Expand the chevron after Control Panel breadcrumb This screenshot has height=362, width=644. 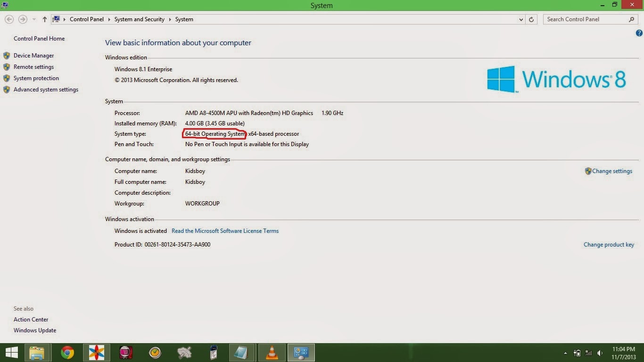pos(109,19)
